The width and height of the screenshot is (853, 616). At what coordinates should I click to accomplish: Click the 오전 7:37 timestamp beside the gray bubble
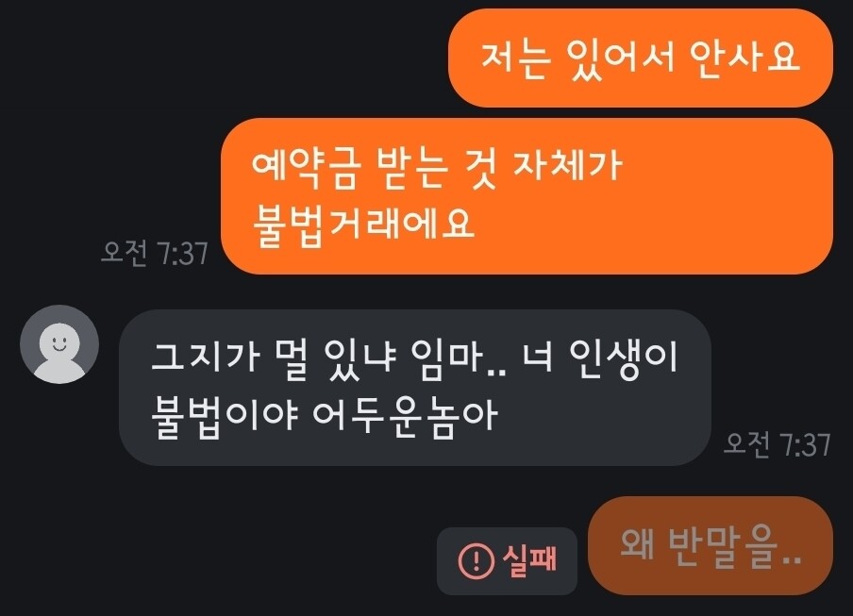click(778, 444)
